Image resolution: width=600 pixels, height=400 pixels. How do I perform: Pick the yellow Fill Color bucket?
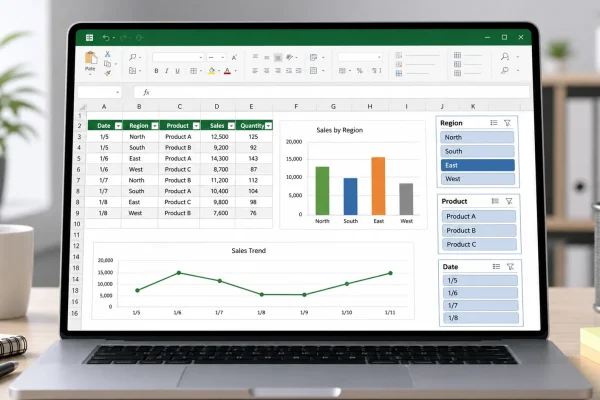click(x=211, y=71)
